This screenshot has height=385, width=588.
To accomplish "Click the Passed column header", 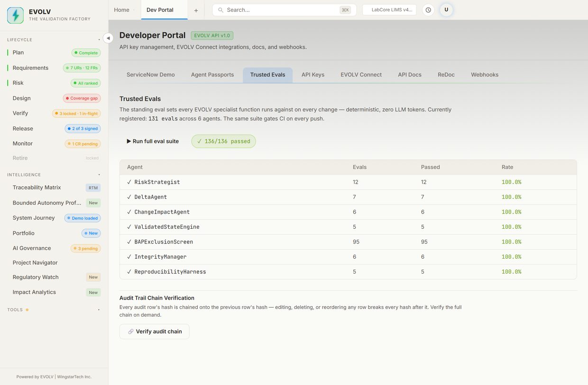I will (x=431, y=167).
